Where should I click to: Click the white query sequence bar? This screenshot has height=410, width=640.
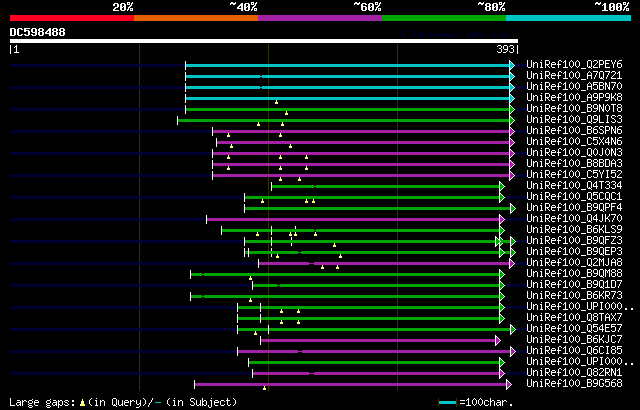click(264, 41)
